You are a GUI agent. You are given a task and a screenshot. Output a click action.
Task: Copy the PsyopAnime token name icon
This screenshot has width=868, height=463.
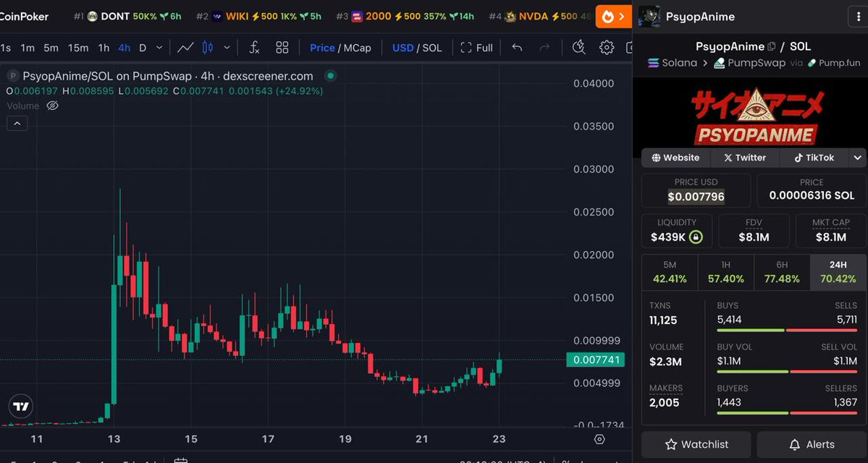pos(772,46)
